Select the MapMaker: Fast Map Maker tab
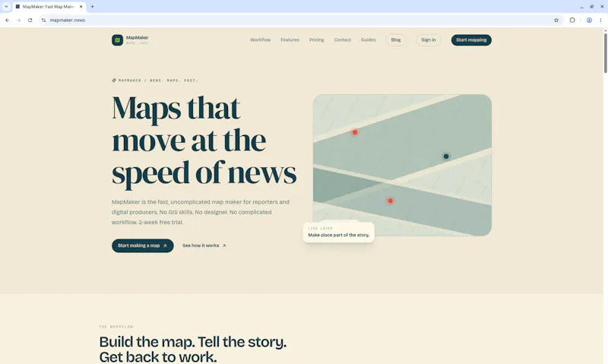608x364 pixels. click(49, 7)
